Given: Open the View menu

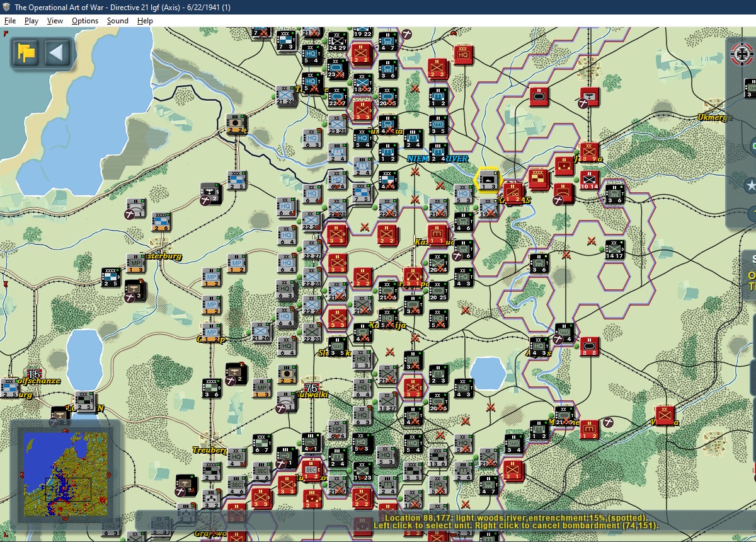Looking at the screenshot, I should (x=55, y=21).
